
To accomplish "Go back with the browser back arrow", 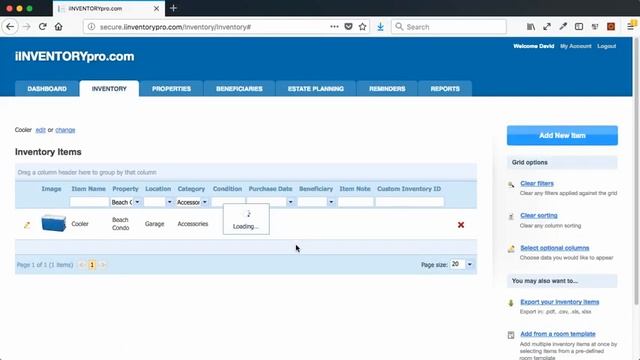I will (10, 27).
